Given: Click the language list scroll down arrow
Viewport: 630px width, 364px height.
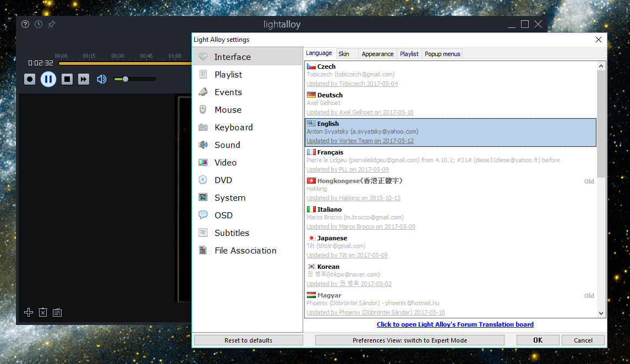Looking at the screenshot, I should pos(601,313).
